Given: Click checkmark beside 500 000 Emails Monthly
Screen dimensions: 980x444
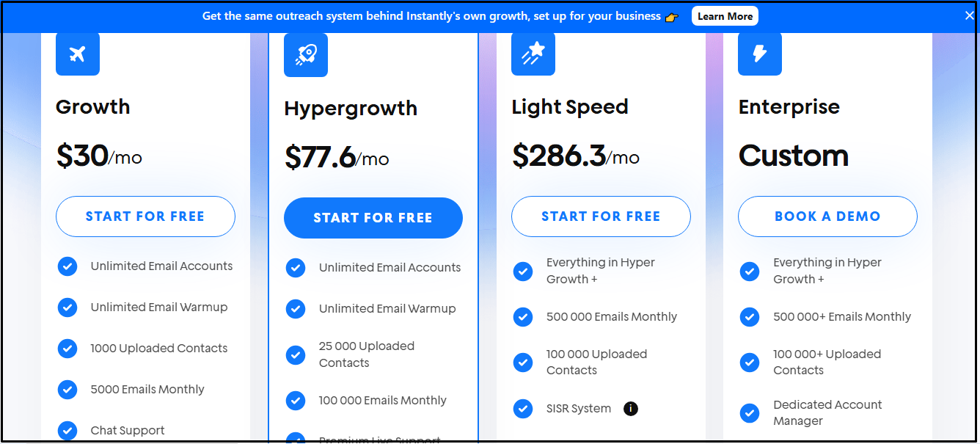Looking at the screenshot, I should [523, 317].
